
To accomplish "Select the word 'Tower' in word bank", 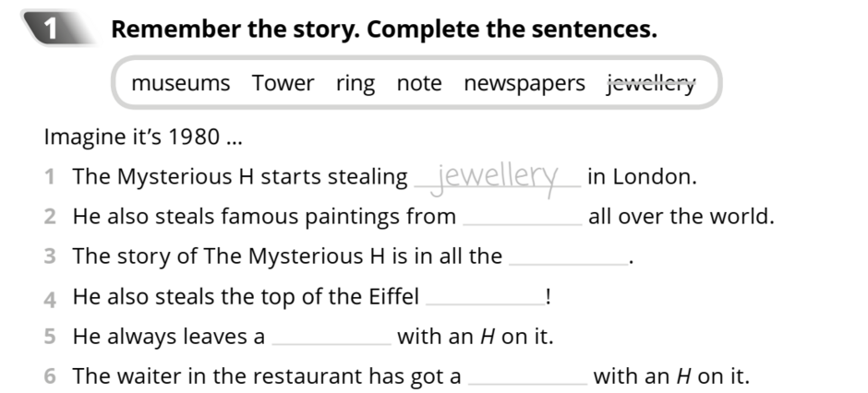I will pyautogui.click(x=283, y=83).
